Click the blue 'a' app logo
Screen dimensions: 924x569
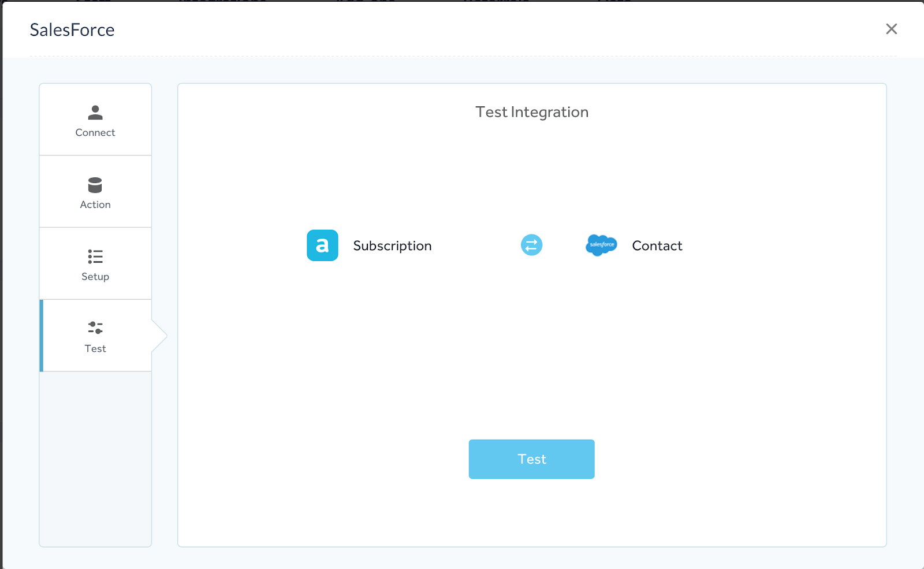pyautogui.click(x=322, y=246)
